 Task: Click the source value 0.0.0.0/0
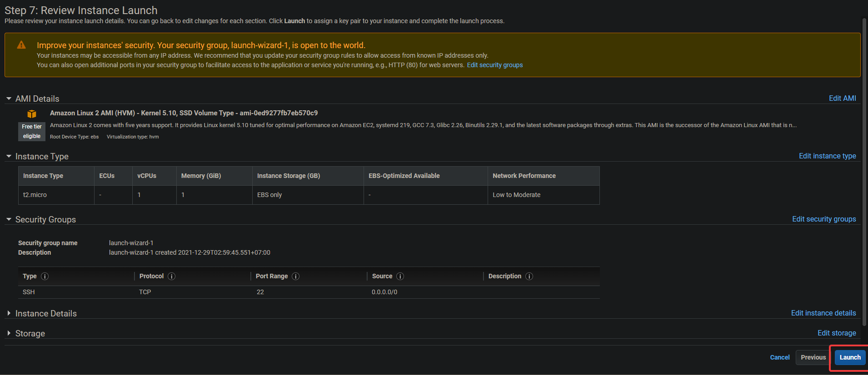[x=384, y=292]
